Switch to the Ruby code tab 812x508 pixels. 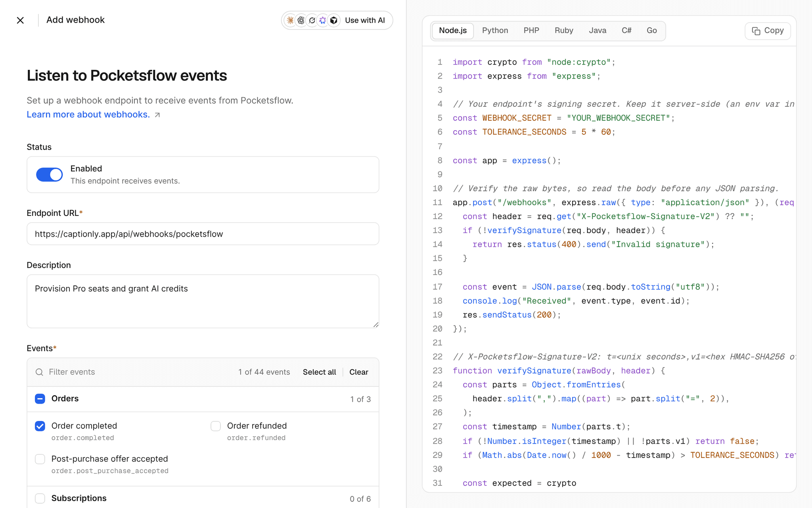pyautogui.click(x=564, y=31)
